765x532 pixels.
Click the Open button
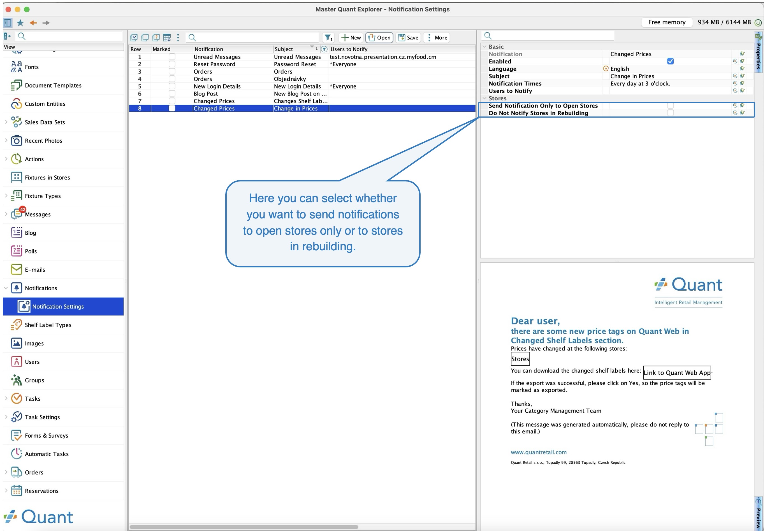(x=379, y=38)
